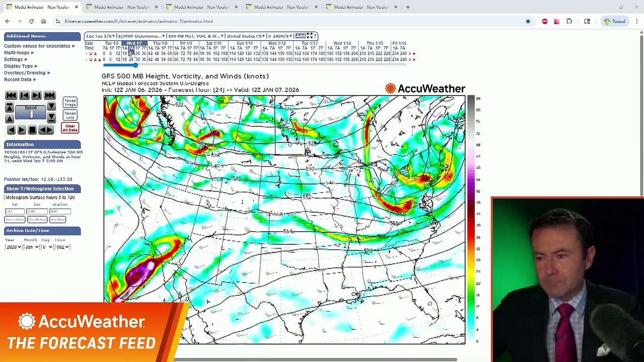Stop the animation loop
This screenshot has width=644, height=362.
click(32, 130)
